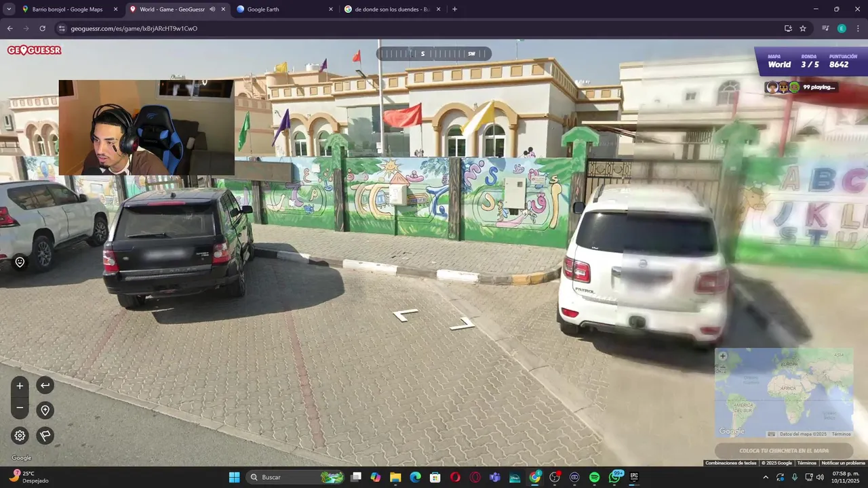Open GeoGuessr game settings gear

[x=20, y=436]
